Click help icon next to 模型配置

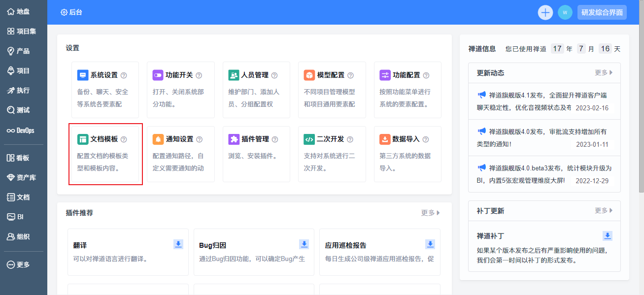point(350,75)
